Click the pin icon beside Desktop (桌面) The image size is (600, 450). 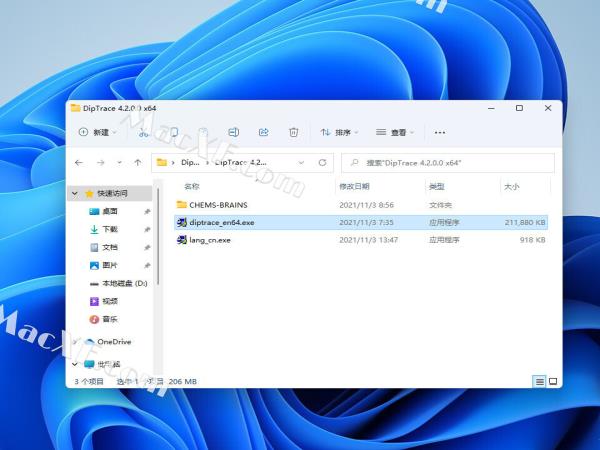click(x=147, y=211)
